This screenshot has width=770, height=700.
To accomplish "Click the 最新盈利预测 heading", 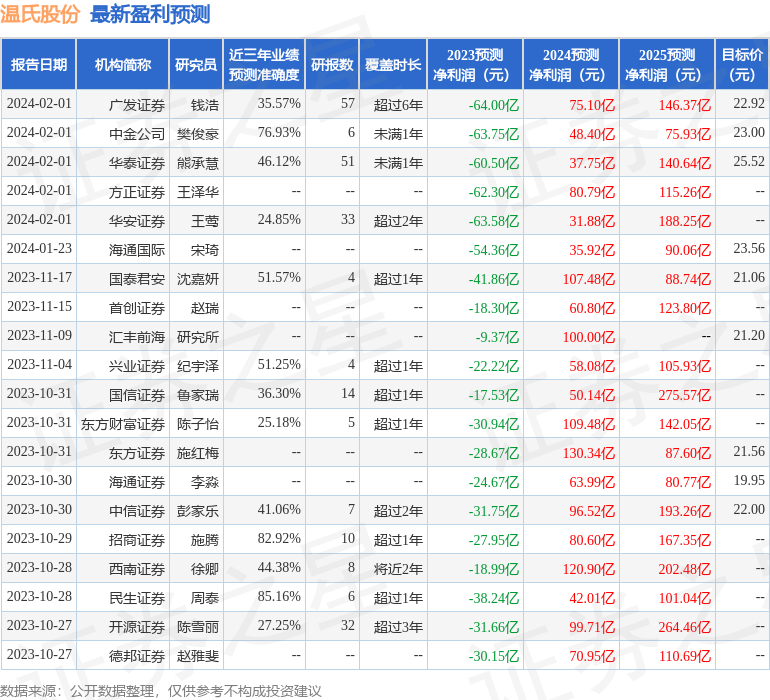I will click(x=150, y=14).
